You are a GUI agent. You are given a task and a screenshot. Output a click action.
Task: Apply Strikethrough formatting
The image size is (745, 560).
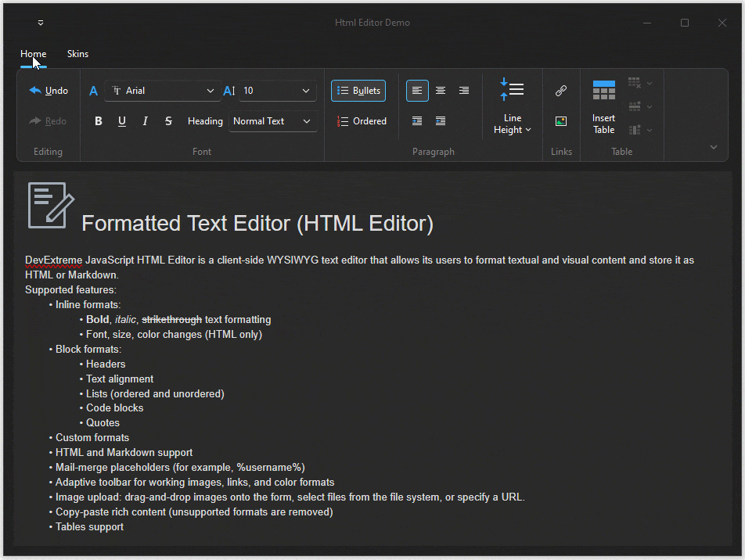click(167, 121)
